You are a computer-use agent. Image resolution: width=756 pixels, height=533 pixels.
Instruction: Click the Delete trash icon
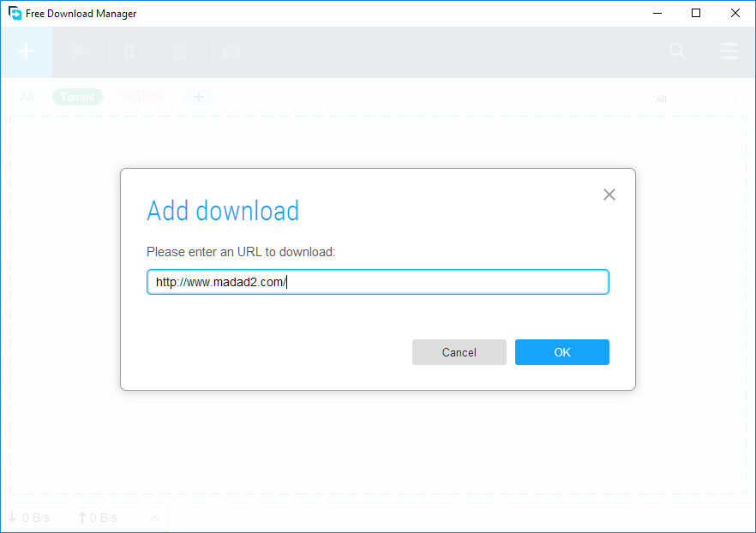(180, 52)
